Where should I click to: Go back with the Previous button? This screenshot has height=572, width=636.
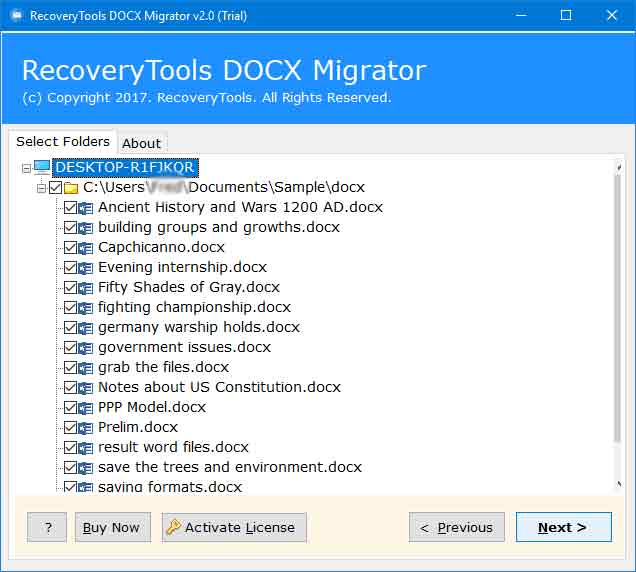(x=457, y=527)
